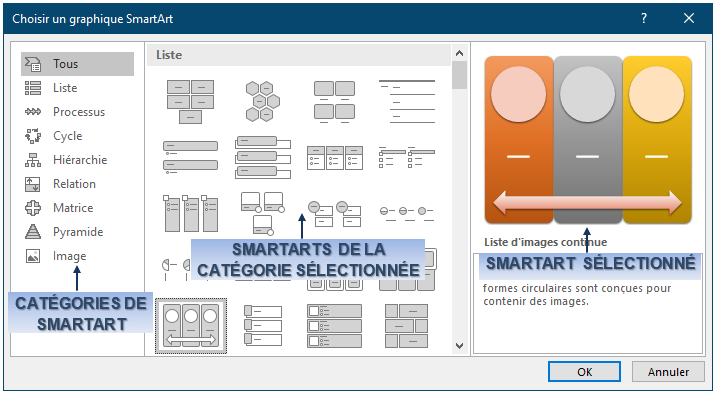The width and height of the screenshot is (715, 395).
Task: Click the Annuler button
Action: pos(668,372)
